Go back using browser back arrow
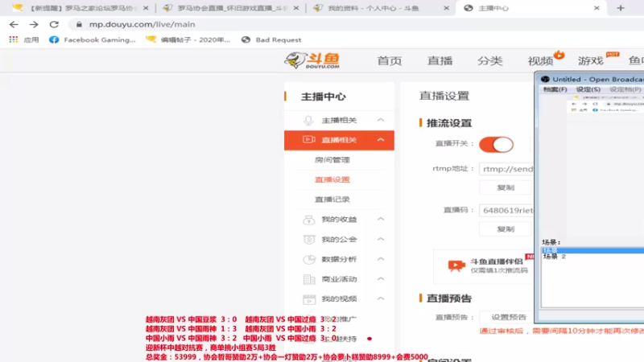Screen dimensions: 644x362 point(14,25)
